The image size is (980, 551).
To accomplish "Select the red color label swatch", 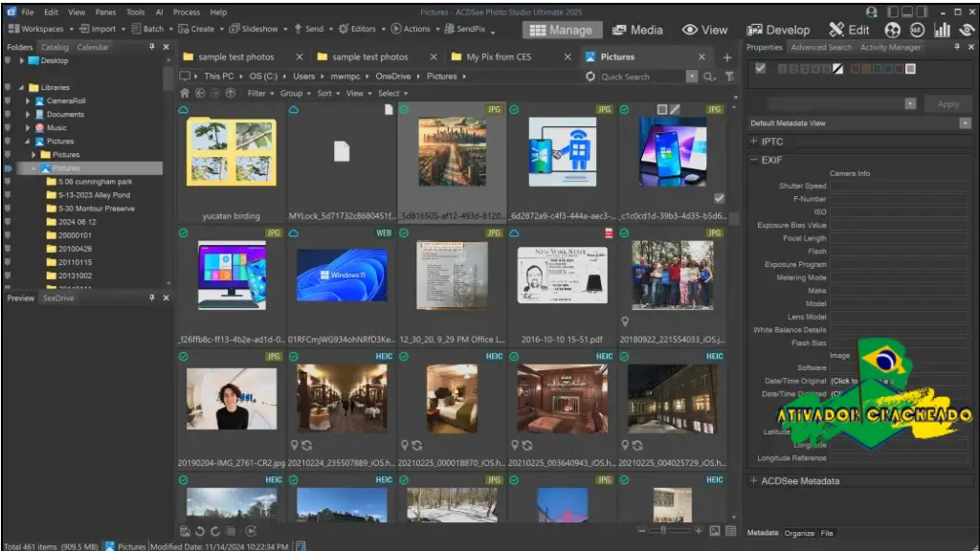I will coord(855,69).
